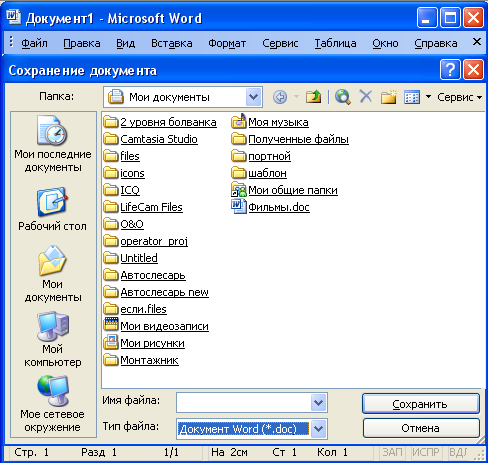
Task: Select Мой компьютер in the places bar
Action: (x=52, y=339)
